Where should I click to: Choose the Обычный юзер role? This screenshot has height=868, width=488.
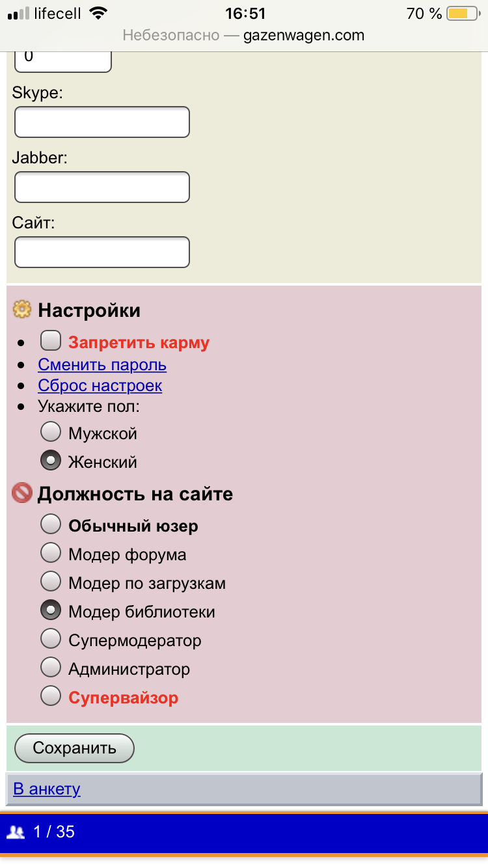pyautogui.click(x=51, y=524)
